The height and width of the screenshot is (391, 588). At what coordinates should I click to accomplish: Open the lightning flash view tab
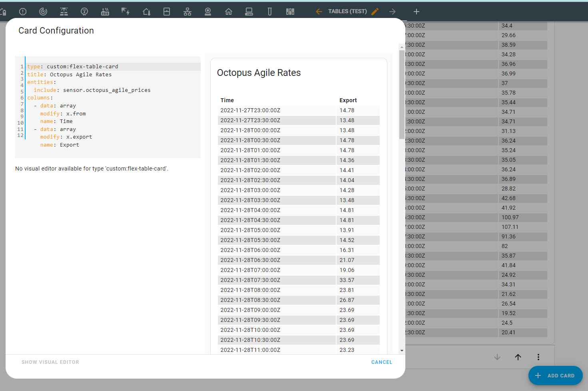126,12
